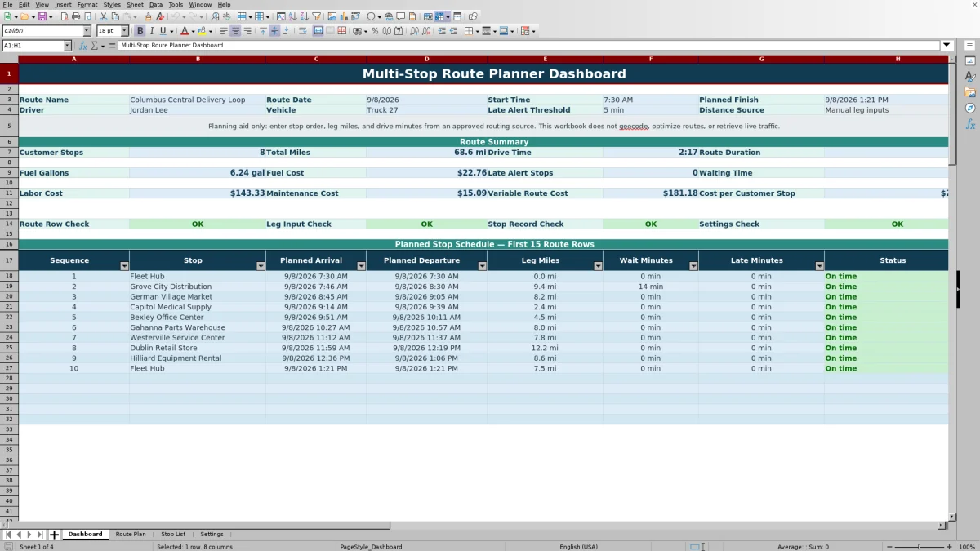Insert a special character (omega icon)

tap(371, 16)
